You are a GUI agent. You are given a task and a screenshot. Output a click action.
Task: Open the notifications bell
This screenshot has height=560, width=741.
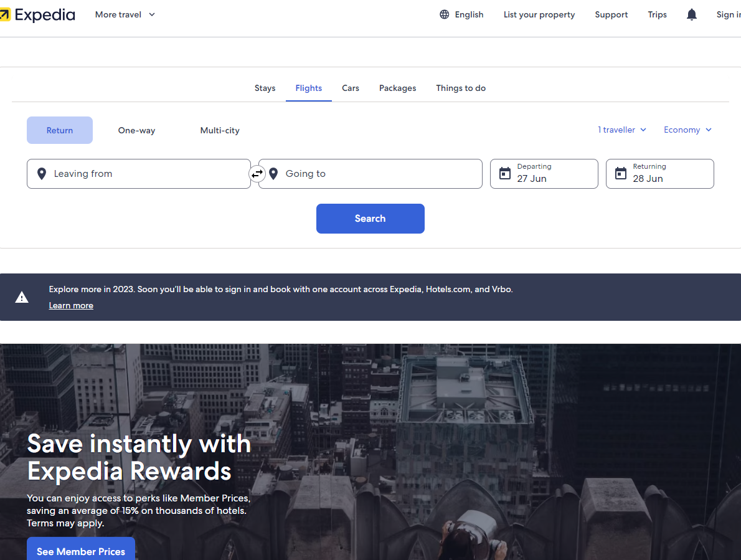click(x=691, y=14)
